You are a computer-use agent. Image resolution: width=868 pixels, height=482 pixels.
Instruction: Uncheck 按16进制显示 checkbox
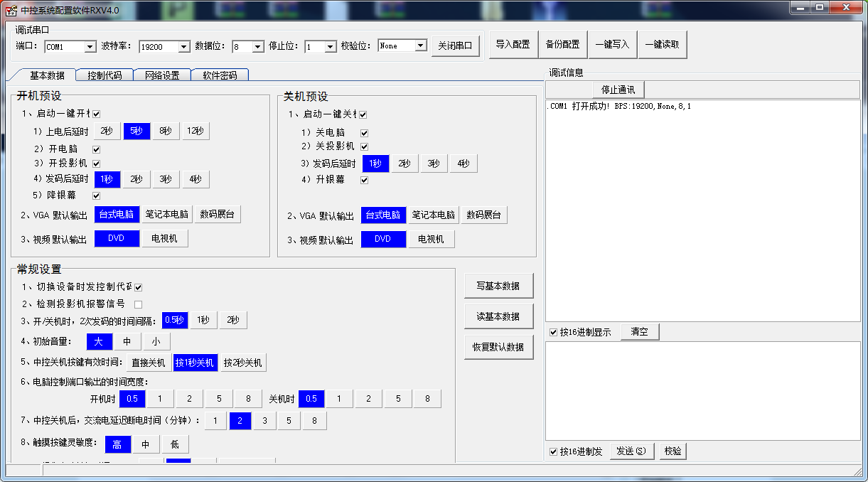pos(553,332)
